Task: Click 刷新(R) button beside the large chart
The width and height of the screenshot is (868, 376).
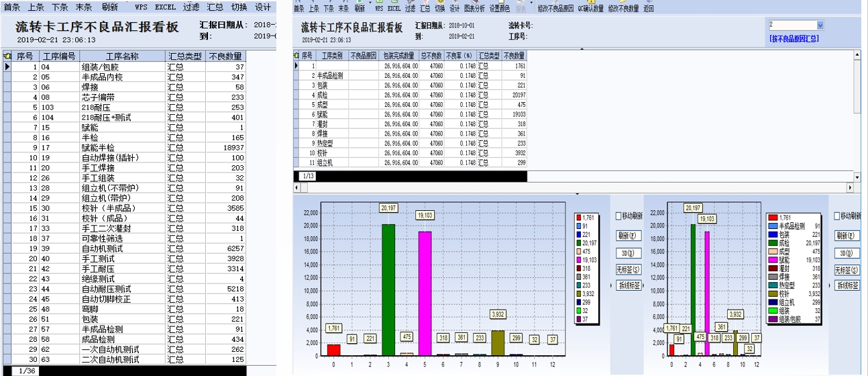Action: [x=629, y=236]
